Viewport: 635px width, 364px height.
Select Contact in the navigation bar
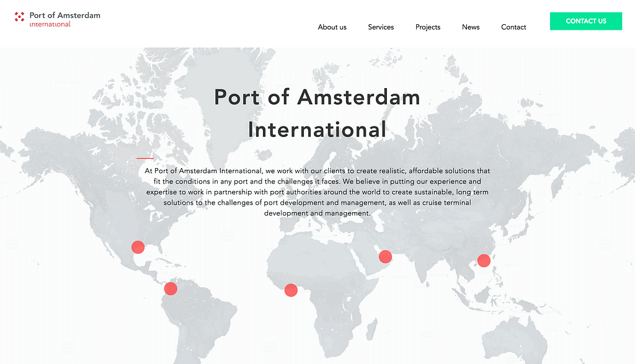point(513,27)
